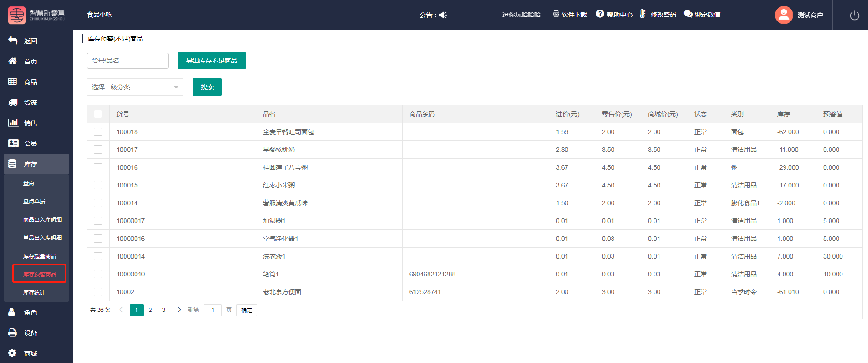Check the row for item 10000016
868x363 pixels.
[x=98, y=239]
